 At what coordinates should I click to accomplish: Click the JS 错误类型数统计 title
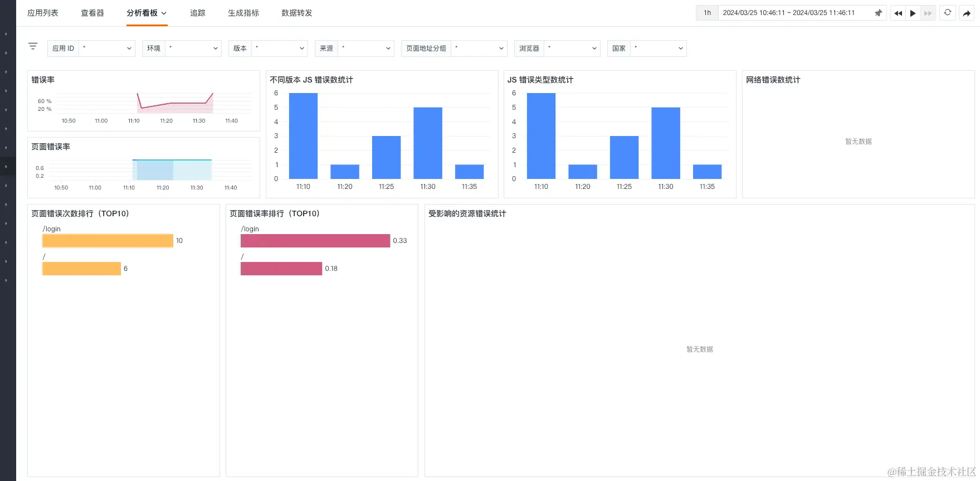(540, 80)
